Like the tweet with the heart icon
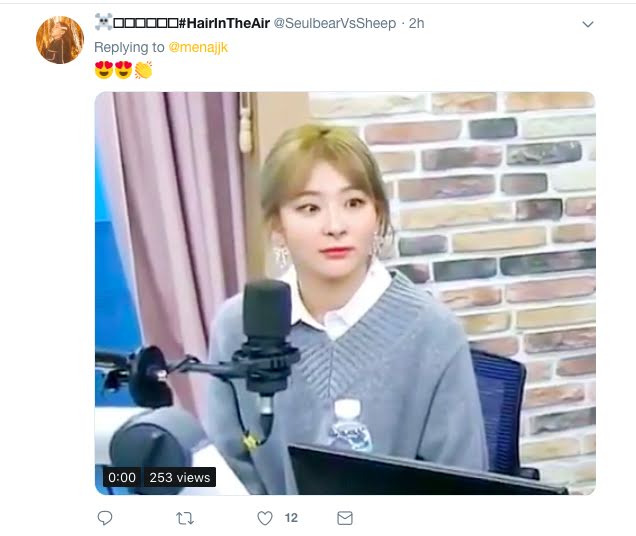The width and height of the screenshot is (636, 536). (265, 518)
